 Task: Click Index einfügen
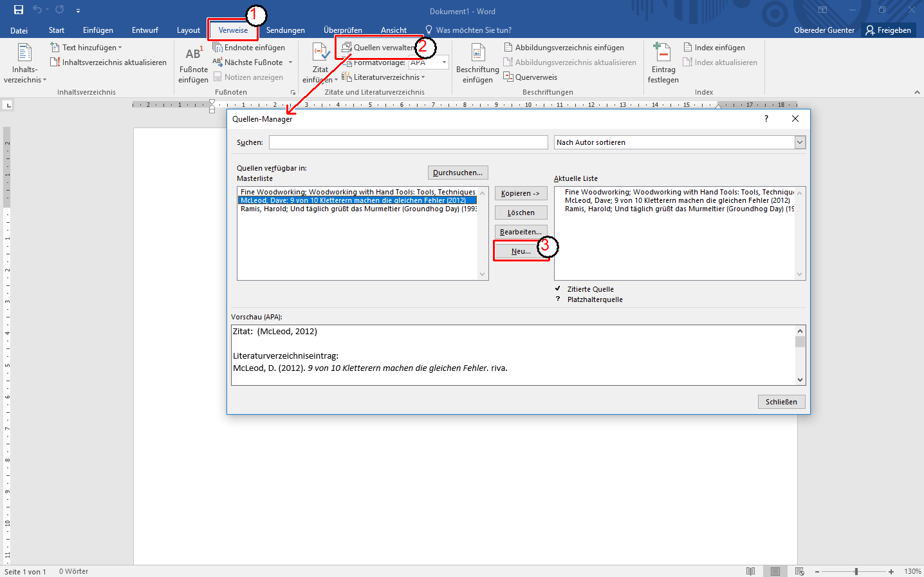(714, 48)
